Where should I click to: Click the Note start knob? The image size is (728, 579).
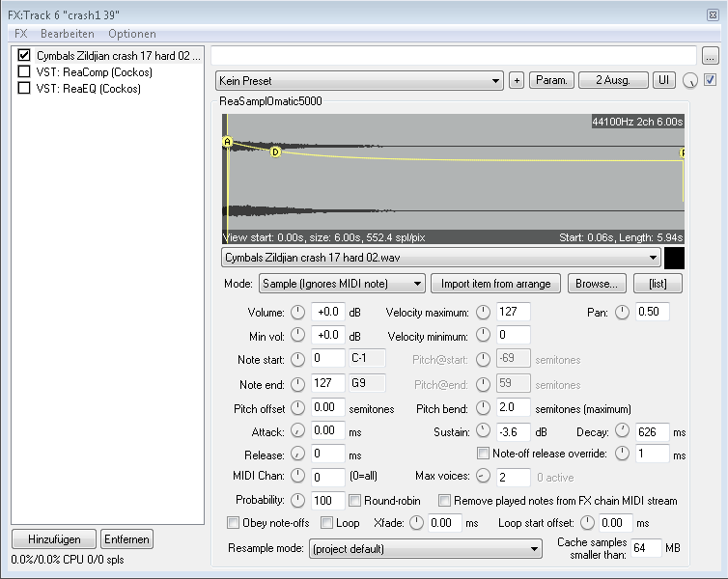[x=297, y=359]
